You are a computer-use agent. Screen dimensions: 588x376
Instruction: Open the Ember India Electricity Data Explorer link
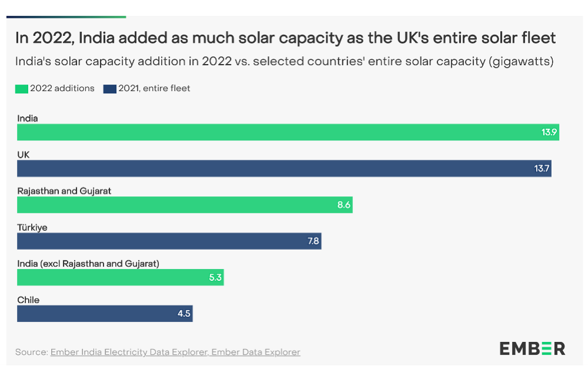pyautogui.click(x=129, y=352)
